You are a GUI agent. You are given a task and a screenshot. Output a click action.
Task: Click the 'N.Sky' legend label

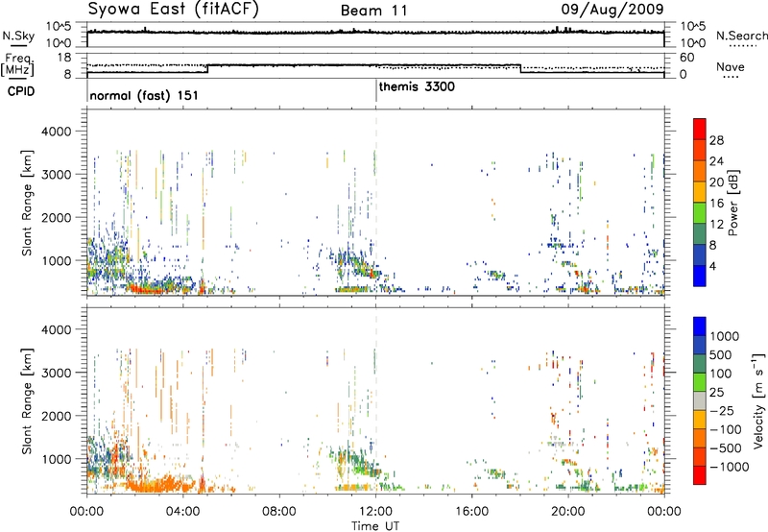(x=18, y=36)
